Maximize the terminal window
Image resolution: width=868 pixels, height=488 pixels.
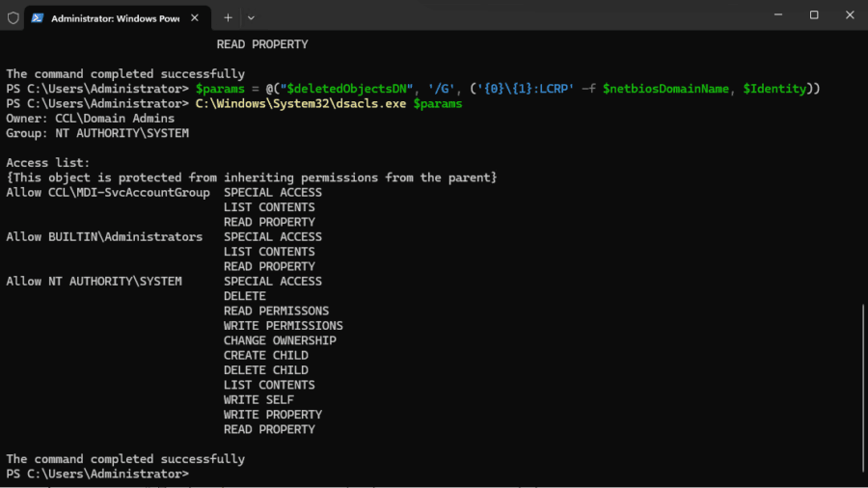[x=814, y=14]
